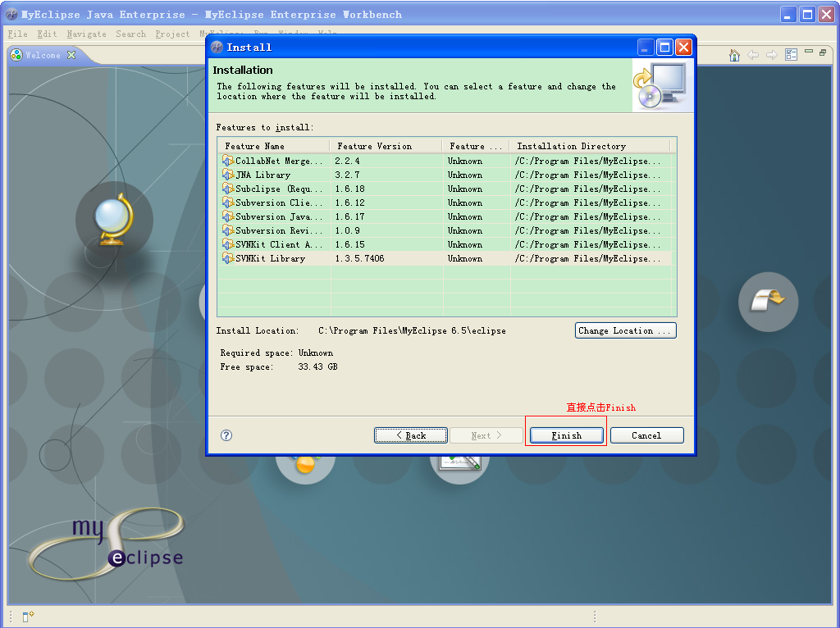Click version 3.2.7 cell
This screenshot has height=628, width=840.
[x=347, y=175]
